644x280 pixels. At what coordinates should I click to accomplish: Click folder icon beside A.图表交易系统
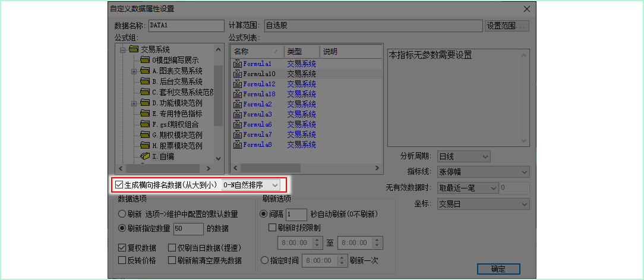[x=144, y=71]
